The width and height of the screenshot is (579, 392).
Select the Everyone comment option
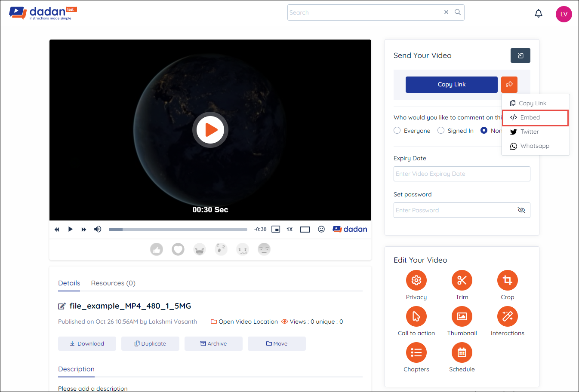pyautogui.click(x=397, y=131)
